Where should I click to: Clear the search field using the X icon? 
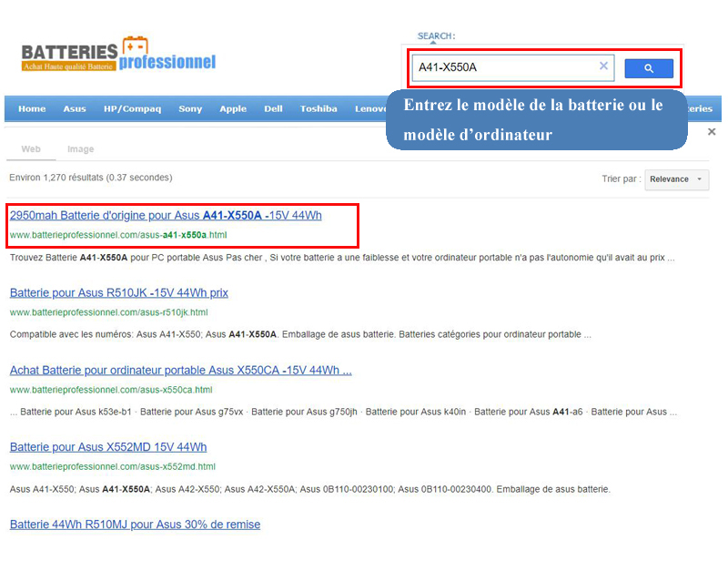[603, 66]
